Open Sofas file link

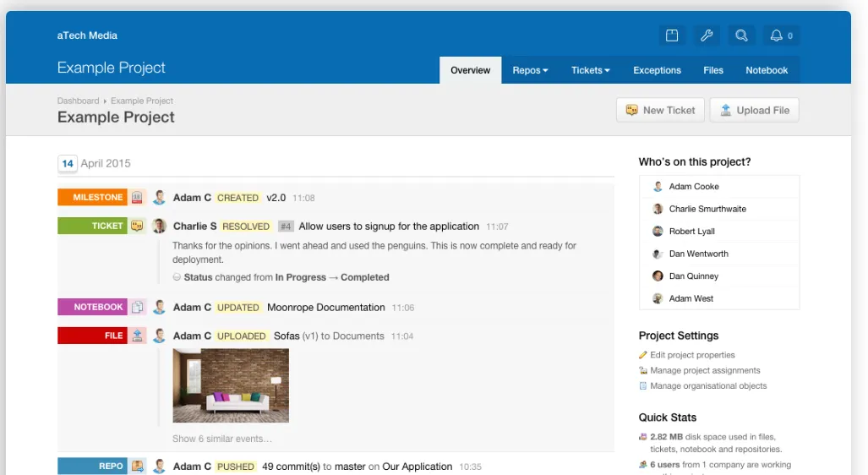coord(287,336)
